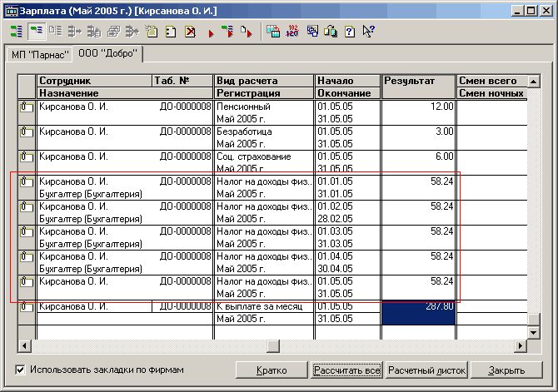
Task: Click the horizontal scrollbar thumb
Action: click(x=273, y=345)
